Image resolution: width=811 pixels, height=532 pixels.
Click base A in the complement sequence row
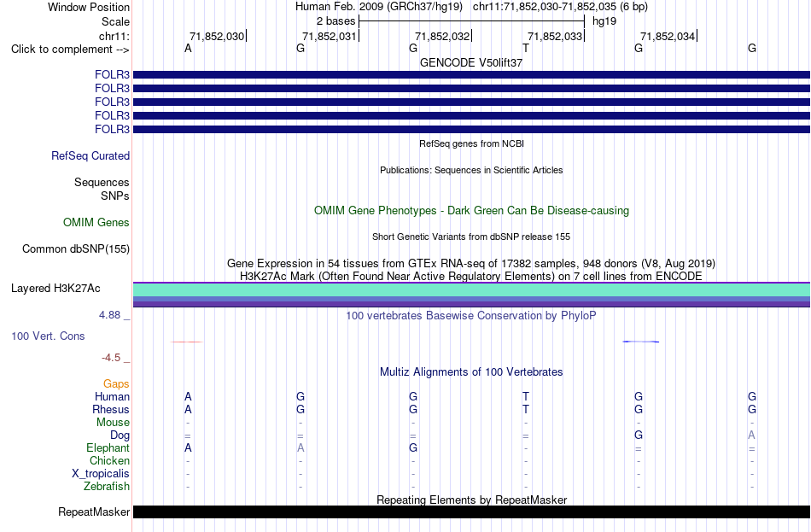(188, 48)
